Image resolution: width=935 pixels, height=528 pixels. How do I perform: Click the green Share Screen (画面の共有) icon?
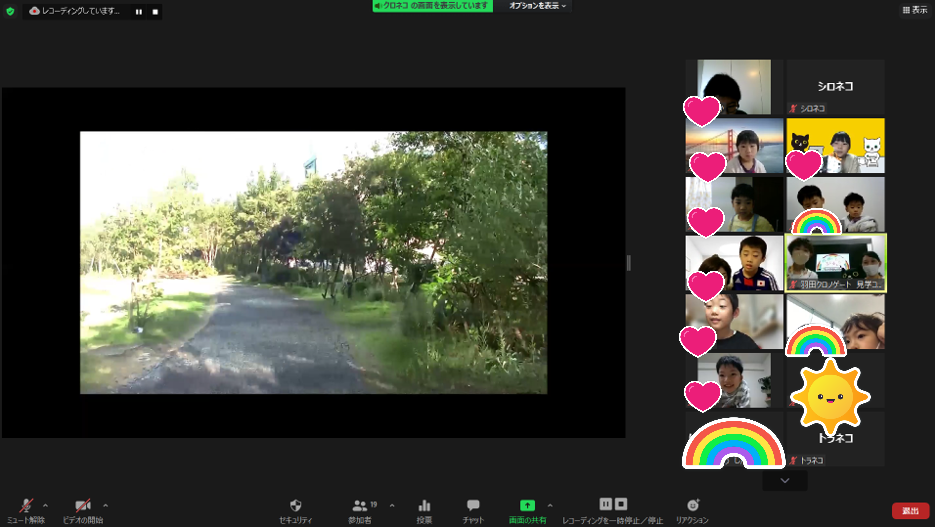[x=527, y=506]
